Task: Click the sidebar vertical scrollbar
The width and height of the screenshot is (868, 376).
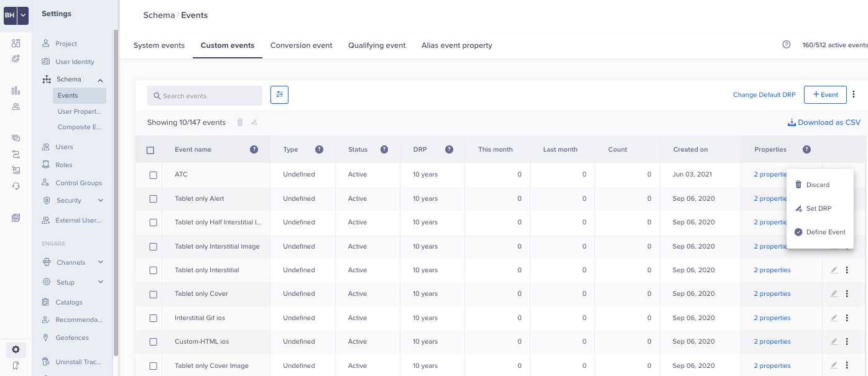Action: pos(116,186)
